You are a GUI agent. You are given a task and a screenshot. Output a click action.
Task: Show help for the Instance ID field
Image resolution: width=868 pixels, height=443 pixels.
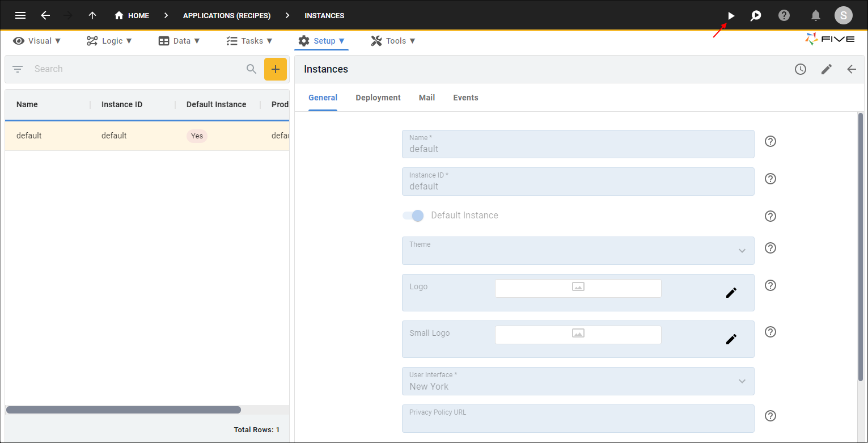770,179
